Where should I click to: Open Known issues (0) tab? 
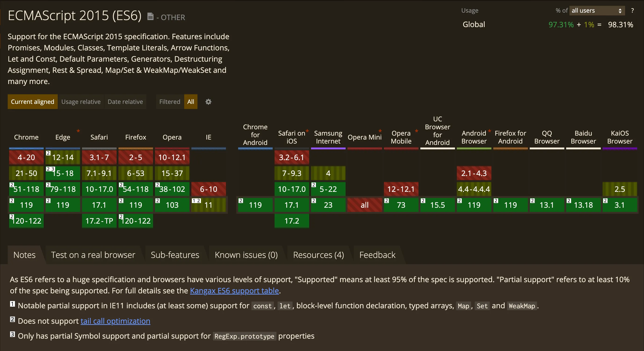246,255
